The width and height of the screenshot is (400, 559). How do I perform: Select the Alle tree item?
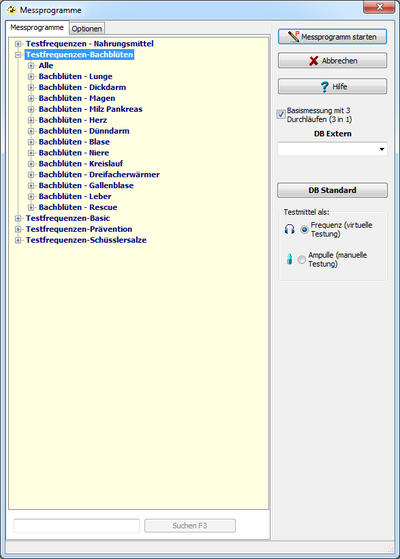click(x=46, y=66)
